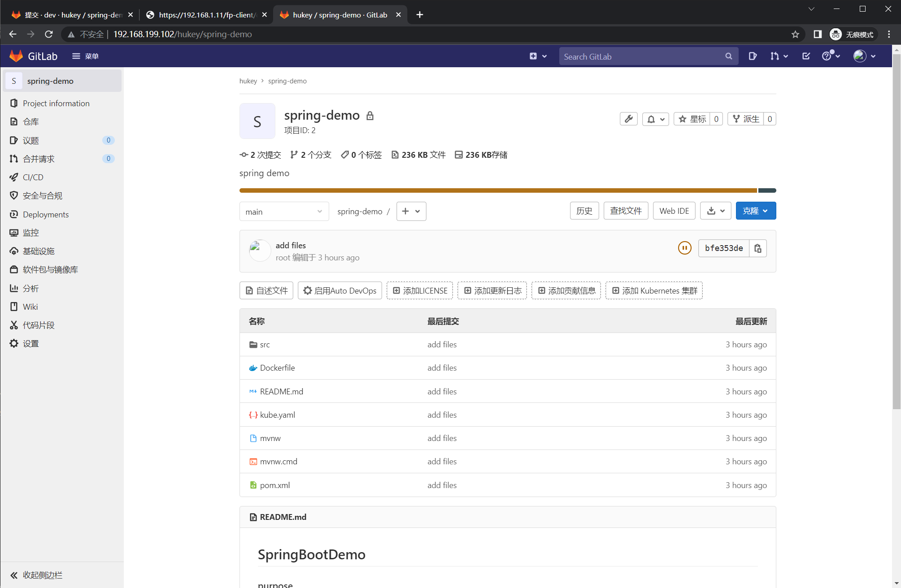
Task: Open the 菜单 hamburger menu
Action: tap(85, 56)
